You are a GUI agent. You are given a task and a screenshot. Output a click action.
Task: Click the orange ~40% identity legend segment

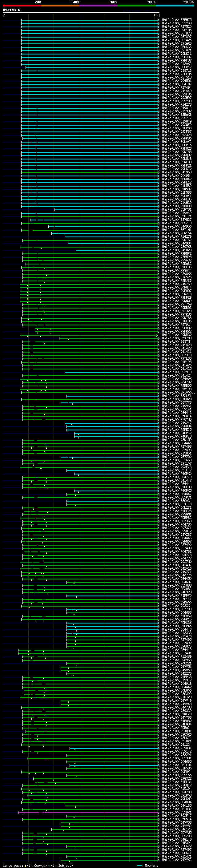pos(60,6)
